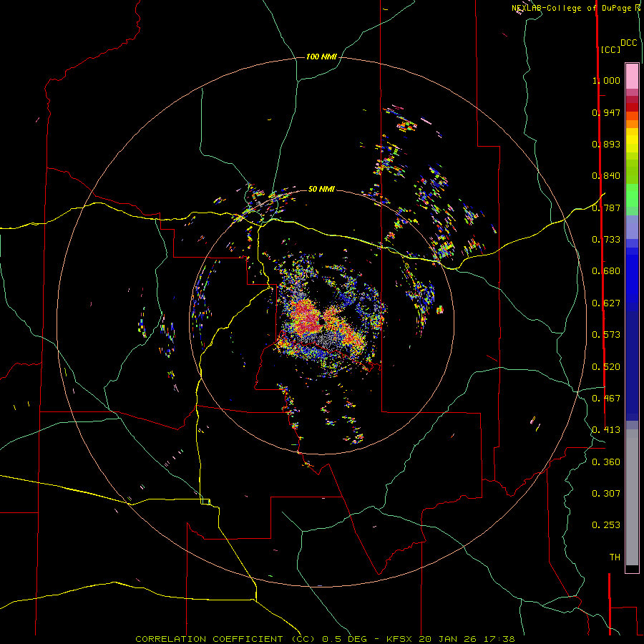Pick the yellow segment of the color bar

pos(632,140)
